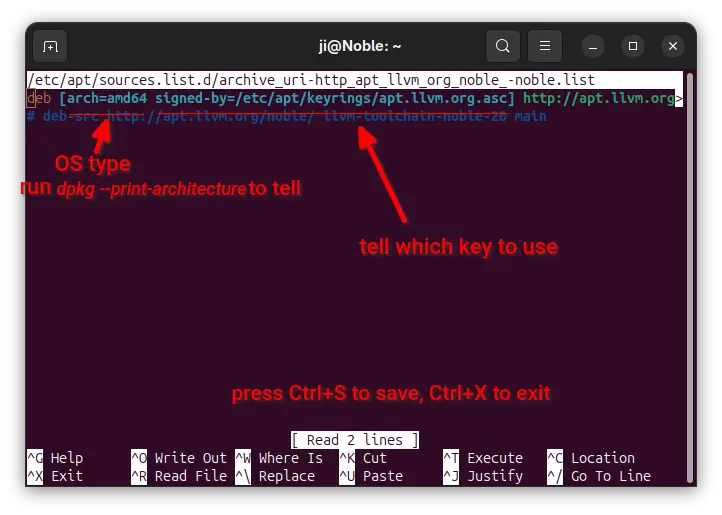
Task: Click the http://apt.llvm.org URL text
Action: (599, 98)
